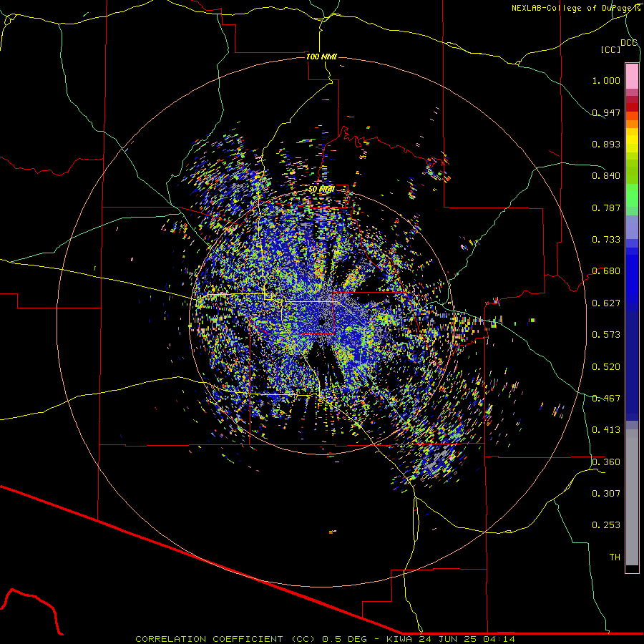Pick the gray segment of the color bar

(x=632, y=497)
